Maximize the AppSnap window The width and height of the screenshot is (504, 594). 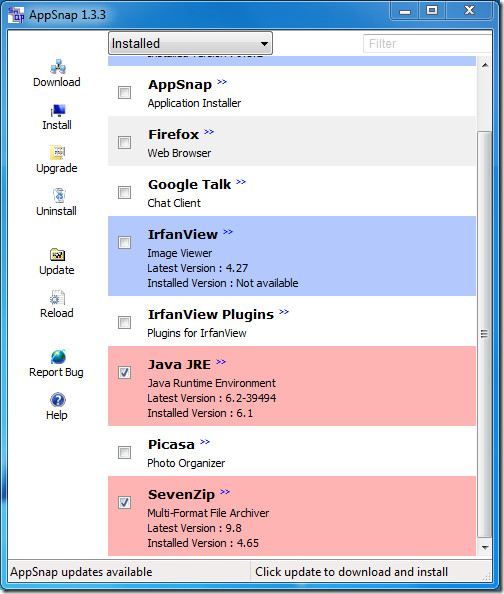click(x=432, y=10)
